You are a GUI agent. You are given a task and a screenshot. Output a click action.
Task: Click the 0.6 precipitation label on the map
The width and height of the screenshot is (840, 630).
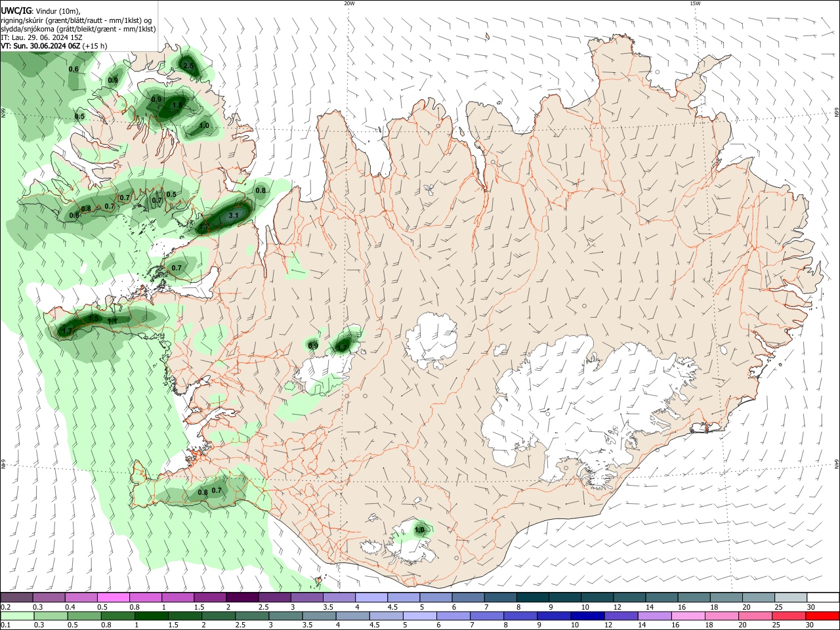[x=73, y=69]
